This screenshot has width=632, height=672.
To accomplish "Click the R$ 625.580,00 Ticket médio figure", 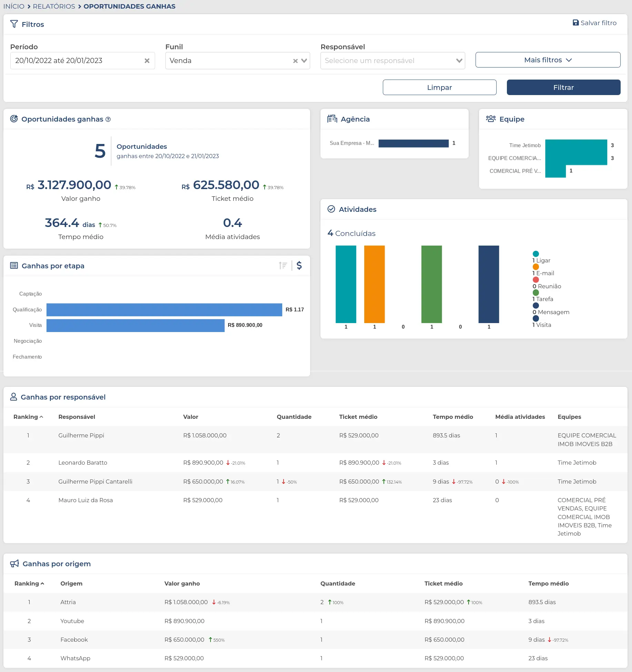I will pos(221,185).
